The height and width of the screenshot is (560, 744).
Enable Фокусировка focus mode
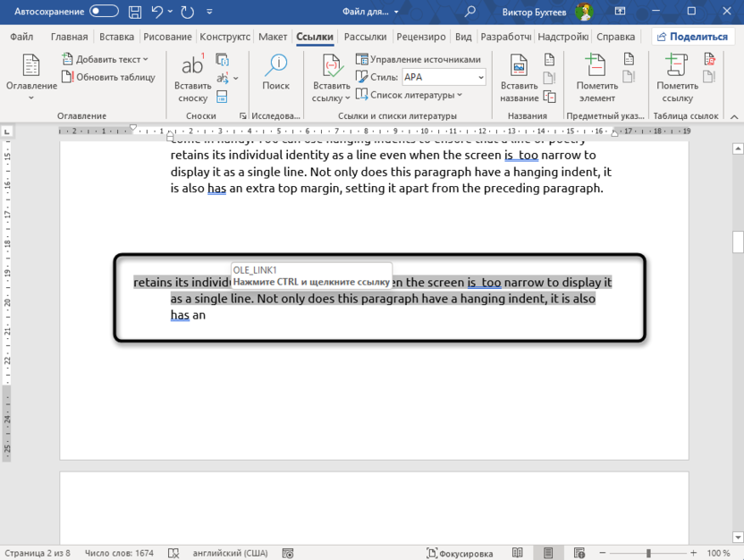point(459,553)
